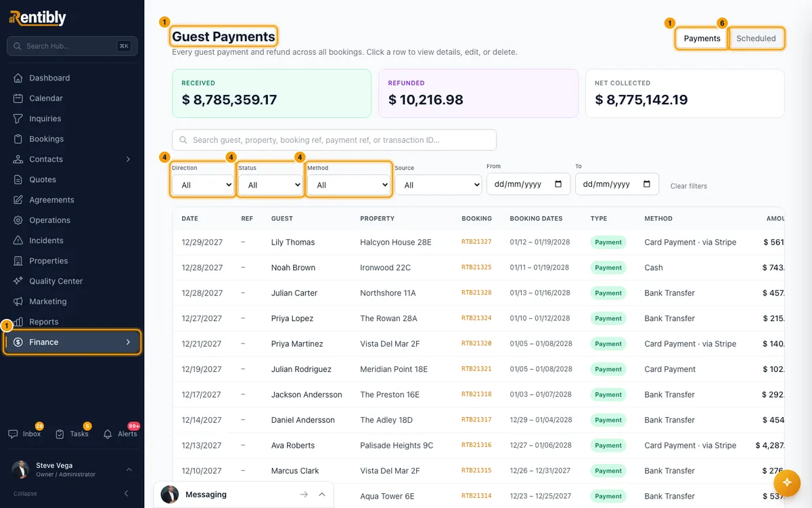Click the From date field
The height and width of the screenshot is (508, 812).
tap(528, 184)
